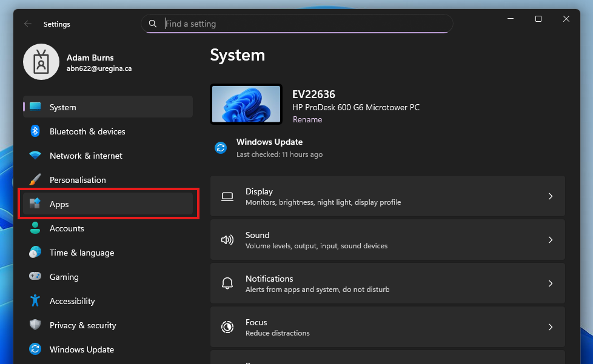Open the Accounts person icon

tap(35, 228)
